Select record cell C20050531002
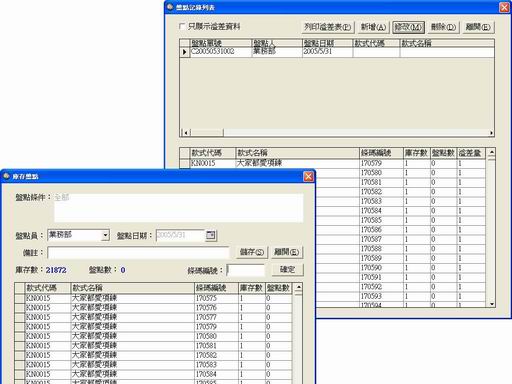The height and width of the screenshot is (384, 512). point(221,52)
